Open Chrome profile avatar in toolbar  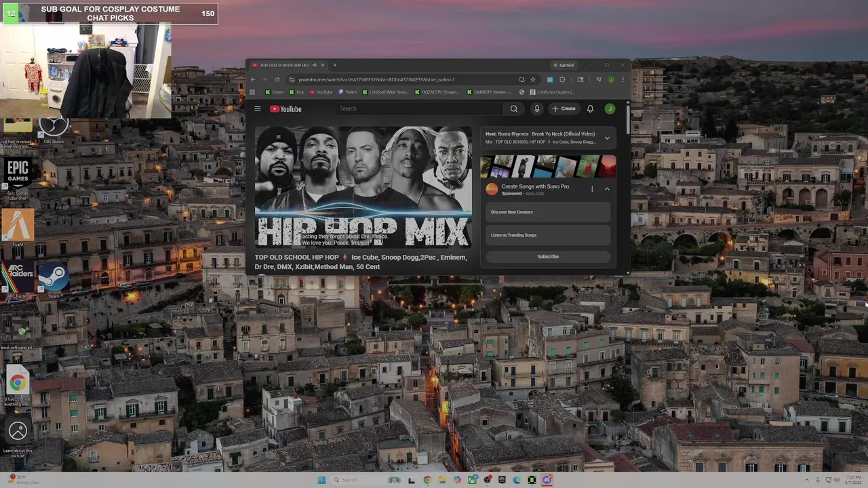pos(611,79)
